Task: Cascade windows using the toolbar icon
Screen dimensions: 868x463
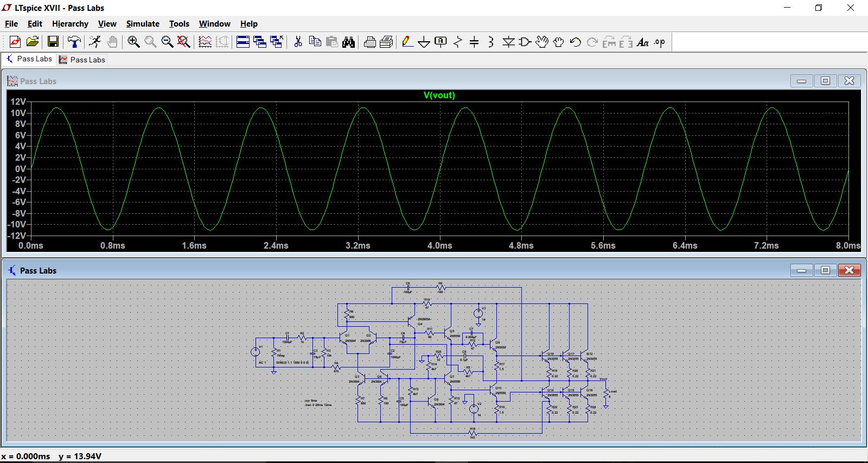Action: (x=260, y=42)
